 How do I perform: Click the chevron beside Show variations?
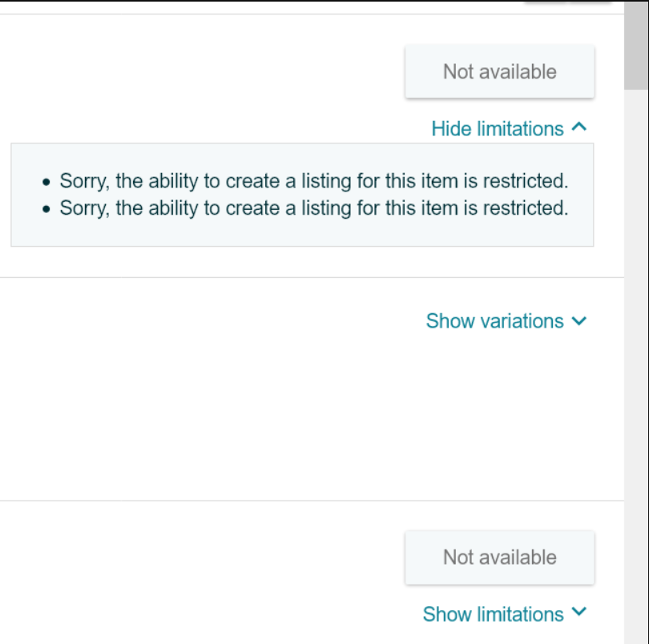pos(579,320)
